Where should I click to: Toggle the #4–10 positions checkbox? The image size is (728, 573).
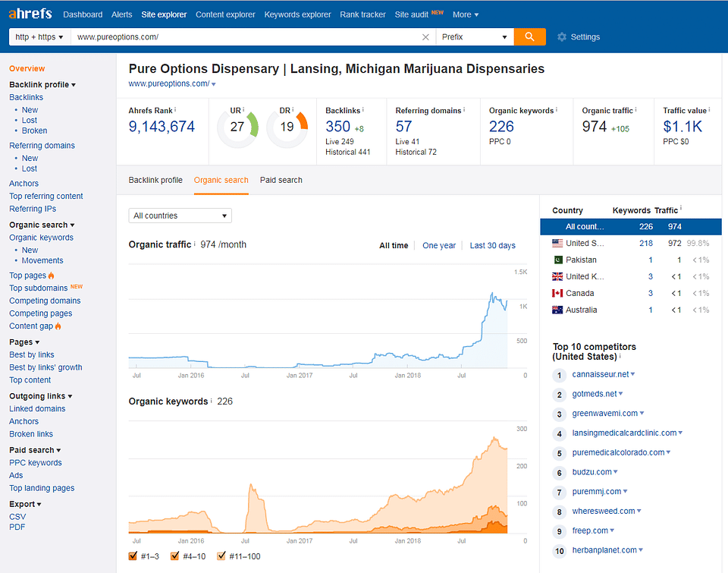tap(174, 556)
